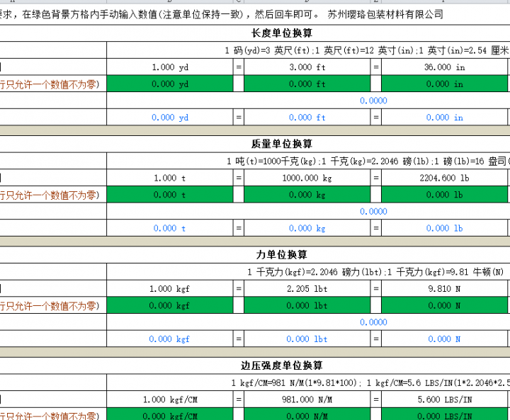
Task: Select the 力单位换算 section header
Action: point(281,255)
